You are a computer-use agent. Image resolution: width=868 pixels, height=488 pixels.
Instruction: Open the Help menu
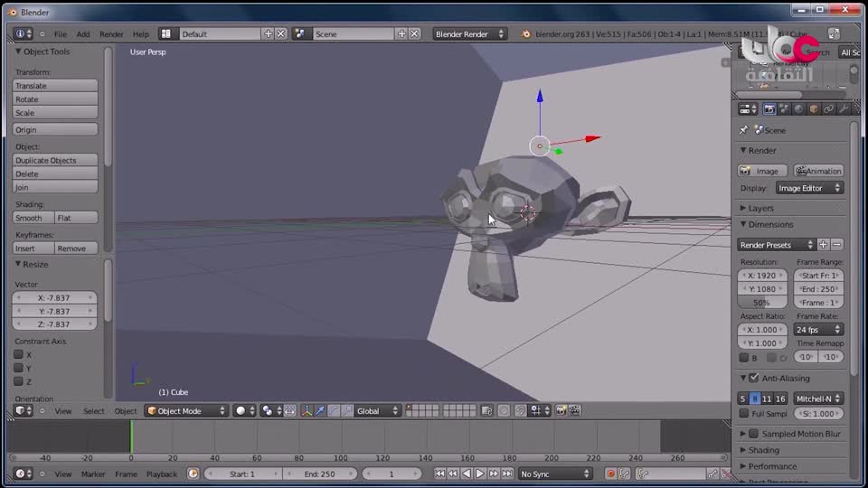point(141,33)
